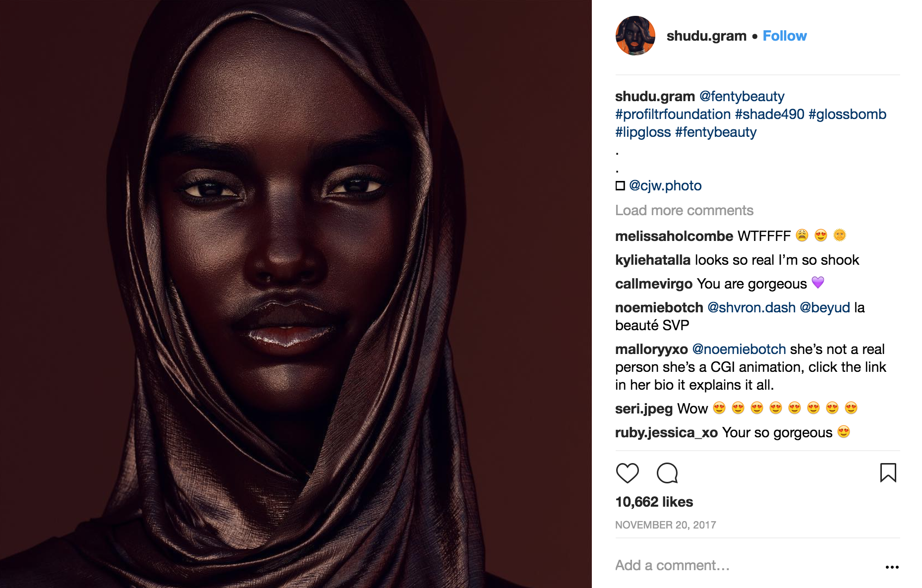Image resolution: width=922 pixels, height=588 pixels.
Task: Follow the shudu.gram account
Action: click(784, 36)
